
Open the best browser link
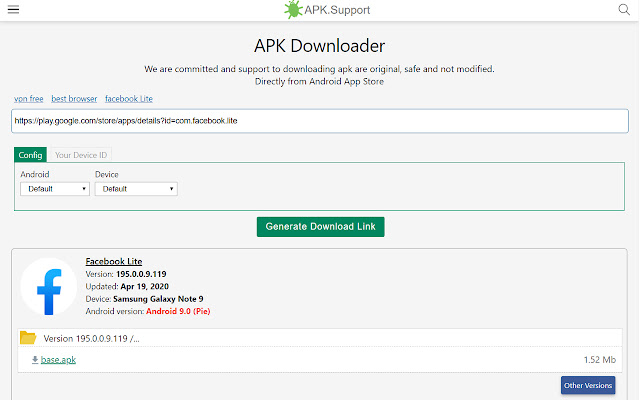tap(74, 99)
